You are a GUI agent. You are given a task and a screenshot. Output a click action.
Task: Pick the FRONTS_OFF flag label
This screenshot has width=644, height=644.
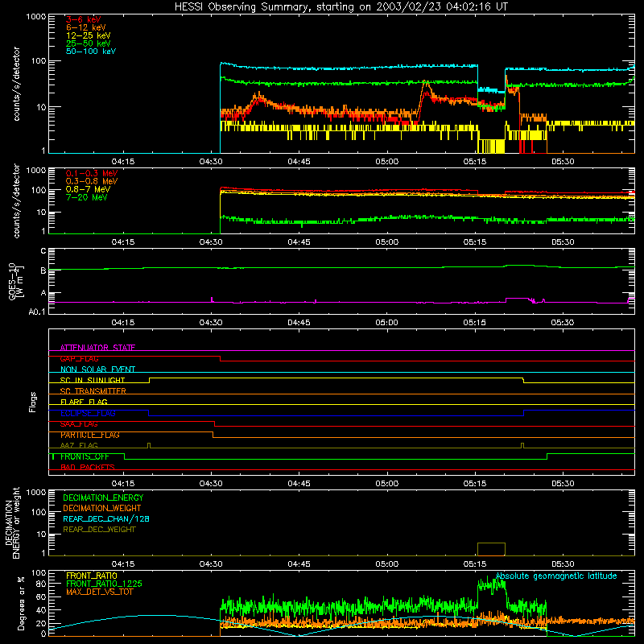coord(85,456)
